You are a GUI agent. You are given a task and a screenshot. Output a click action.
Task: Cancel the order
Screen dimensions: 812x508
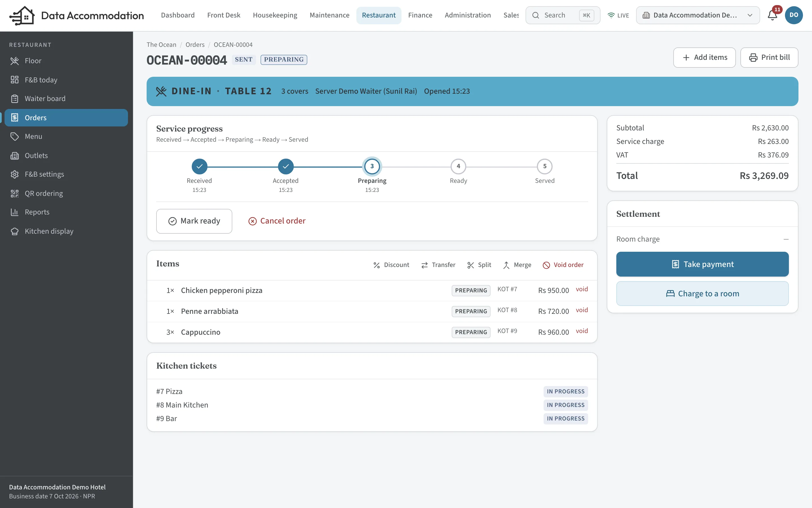pyautogui.click(x=277, y=221)
